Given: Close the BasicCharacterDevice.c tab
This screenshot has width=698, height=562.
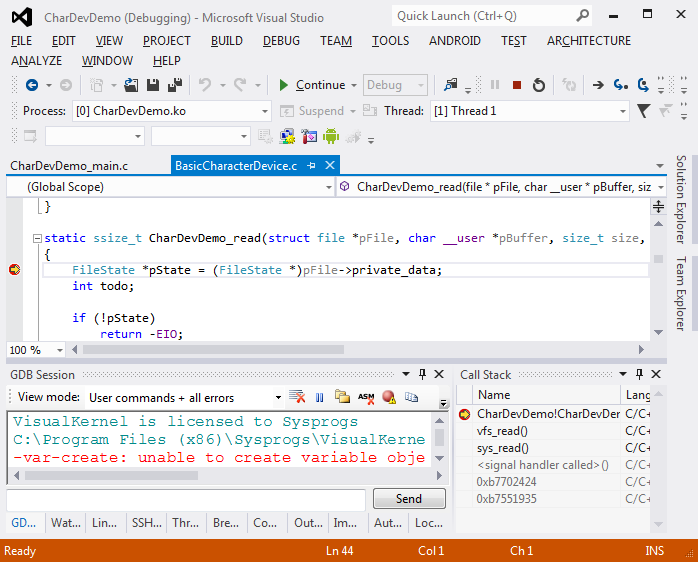Looking at the screenshot, I should [330, 165].
